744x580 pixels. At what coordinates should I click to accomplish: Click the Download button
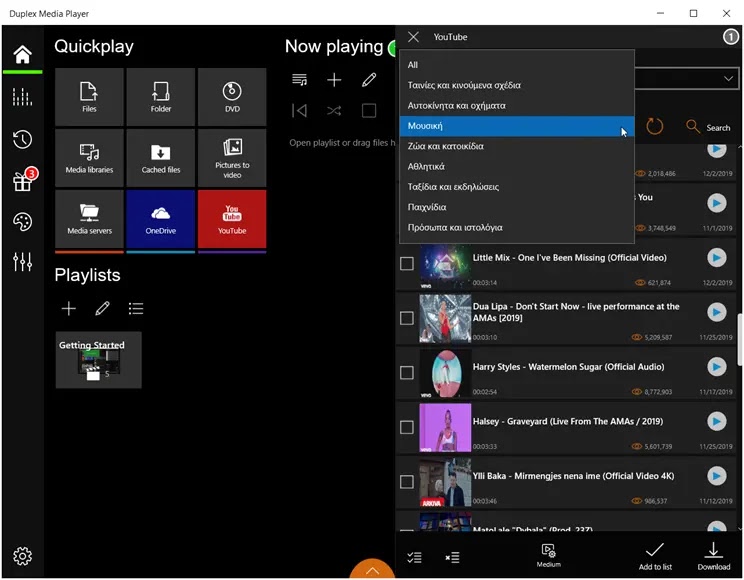coord(714,556)
